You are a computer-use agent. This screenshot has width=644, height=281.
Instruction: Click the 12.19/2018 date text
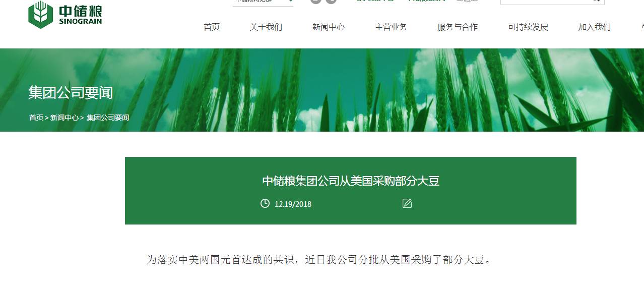pyautogui.click(x=293, y=204)
